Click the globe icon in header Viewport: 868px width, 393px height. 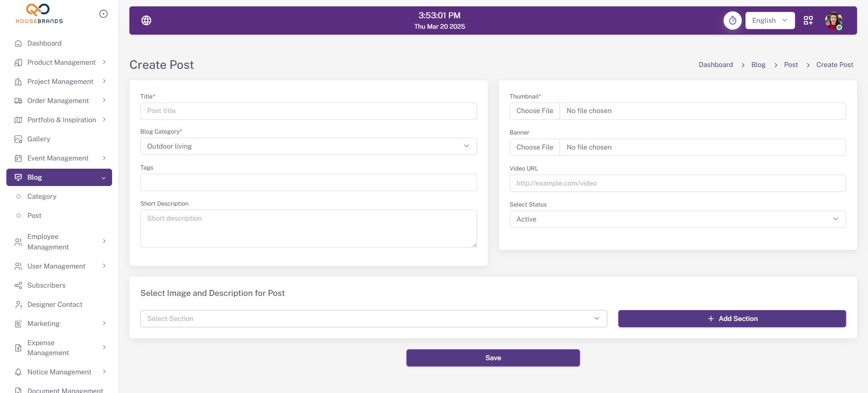(x=146, y=21)
